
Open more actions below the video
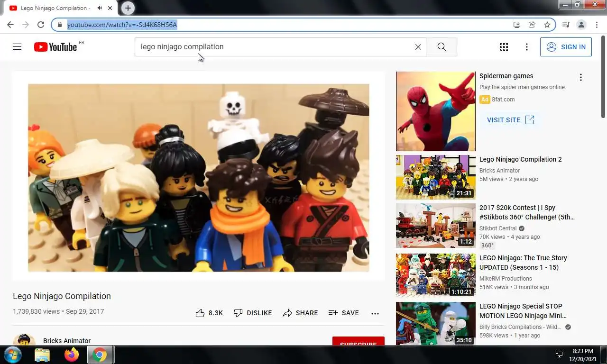tap(375, 313)
